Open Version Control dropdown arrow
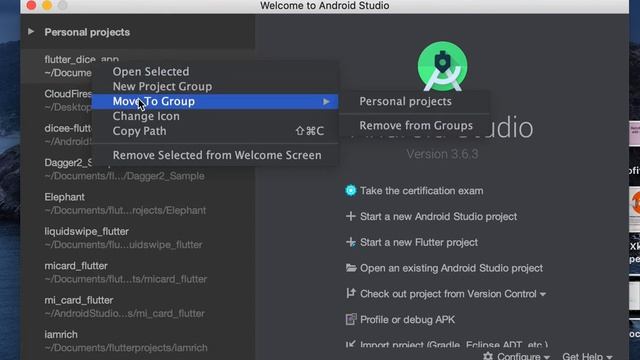Viewport: 640px width, 360px height. [543, 294]
